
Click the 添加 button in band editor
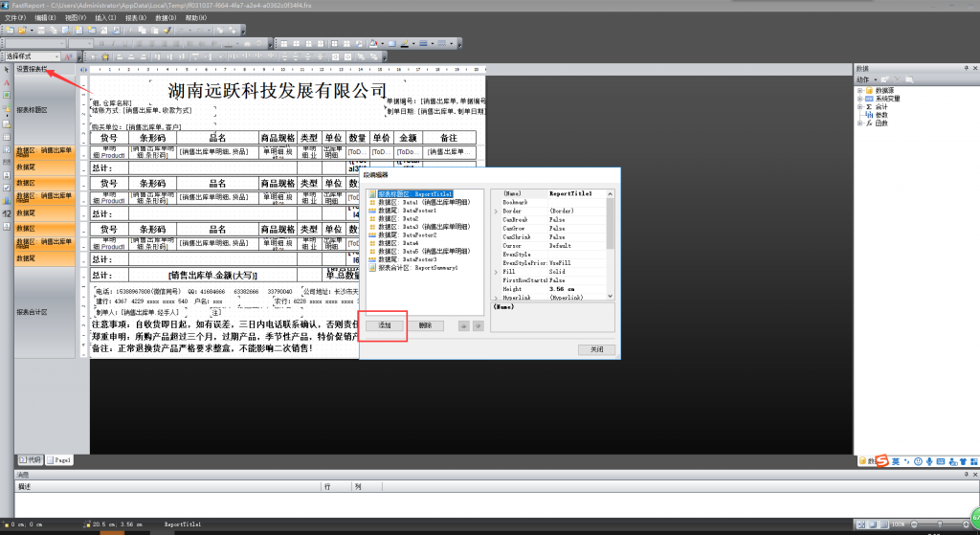coord(385,325)
